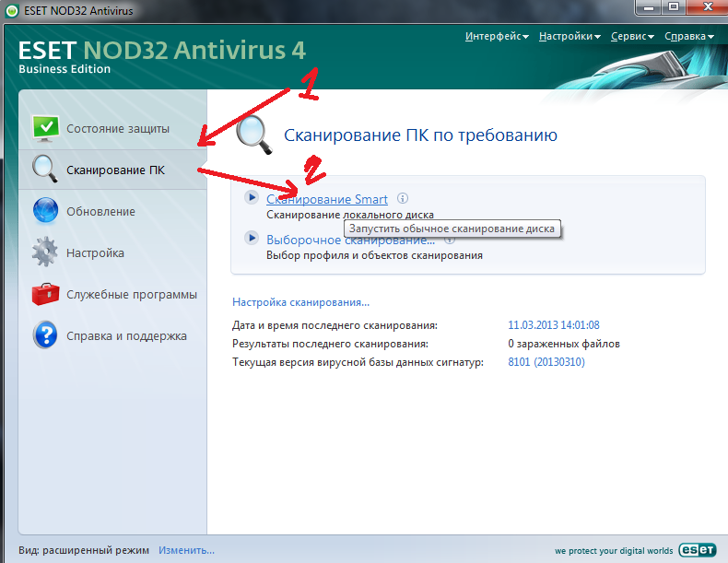Image resolution: width=728 pixels, height=563 pixels.
Task: Minimize the ESET NOD32 window
Action: tap(649, 8)
